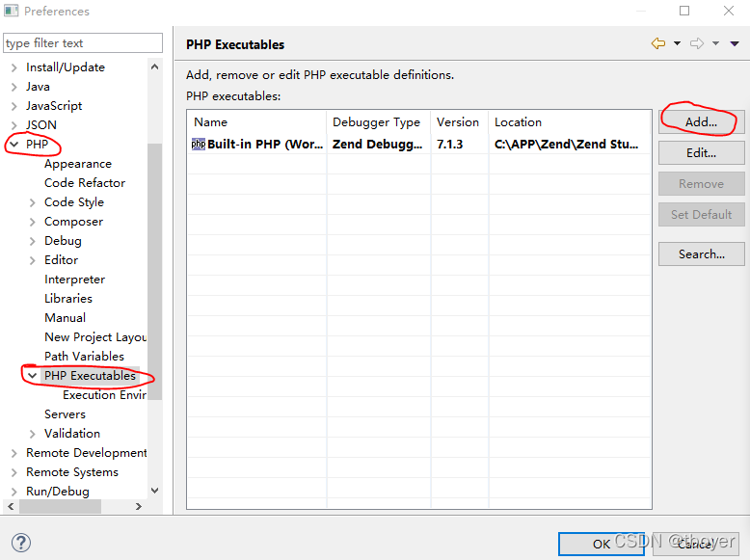Select the Install/Update tree label
The height and width of the screenshot is (560, 750).
point(66,67)
